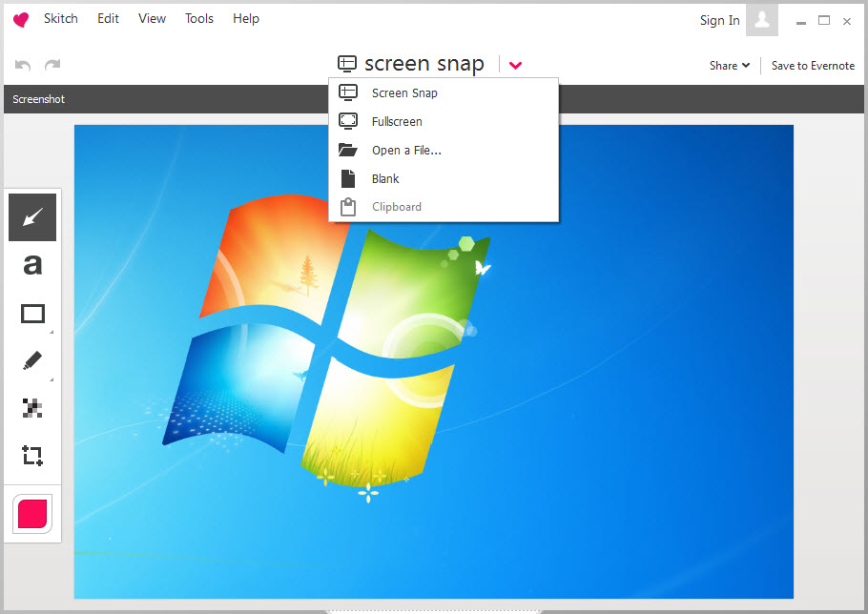
Task: Click the screen snap capture icon
Action: pos(347,64)
